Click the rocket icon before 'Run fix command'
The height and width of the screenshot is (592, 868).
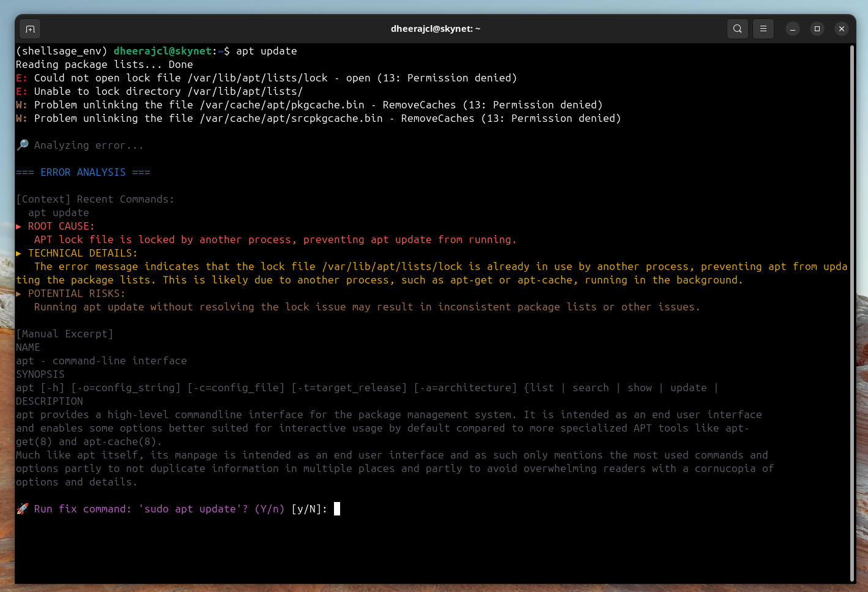23,509
